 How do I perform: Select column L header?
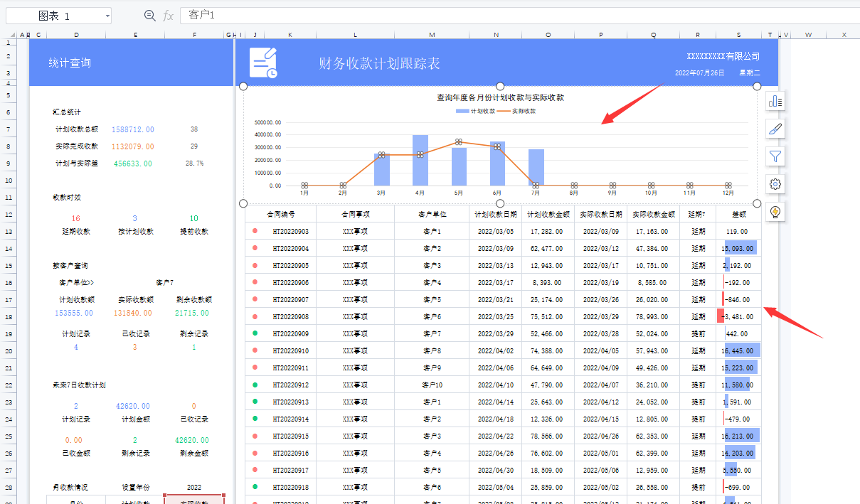point(356,35)
